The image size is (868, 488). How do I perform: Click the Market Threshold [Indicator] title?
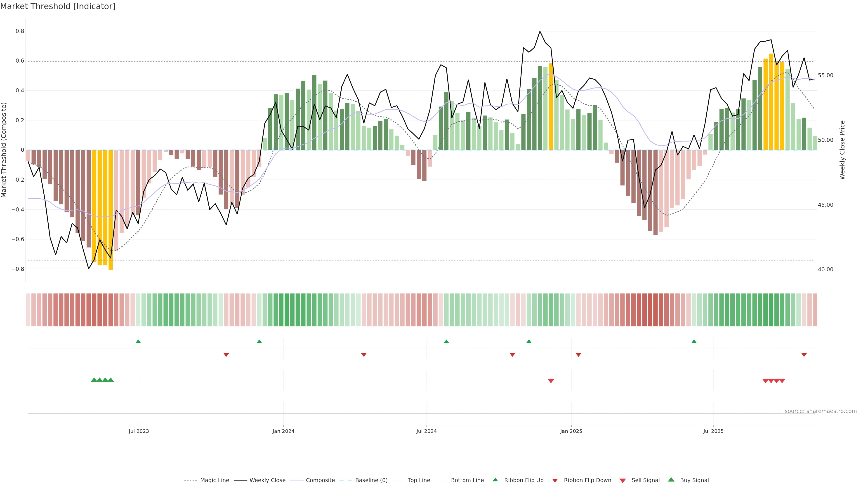click(58, 6)
